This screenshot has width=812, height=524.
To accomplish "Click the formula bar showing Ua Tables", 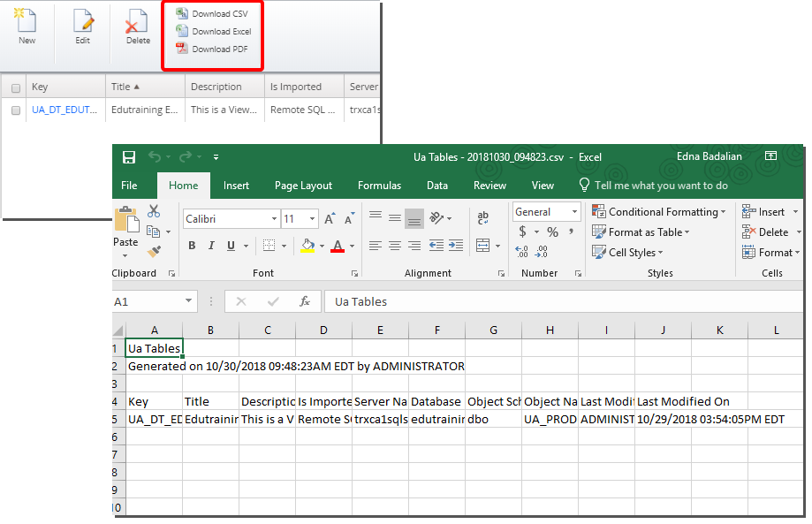I will click(x=564, y=301).
